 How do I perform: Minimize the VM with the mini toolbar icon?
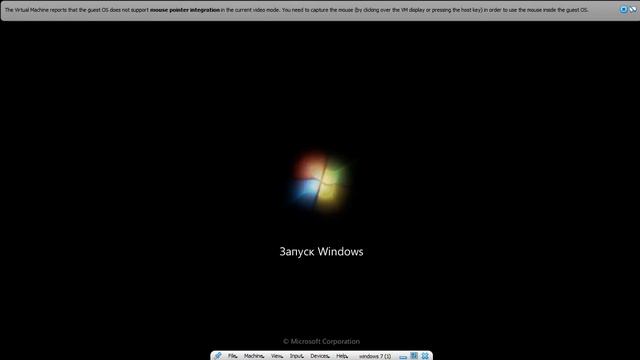point(403,356)
